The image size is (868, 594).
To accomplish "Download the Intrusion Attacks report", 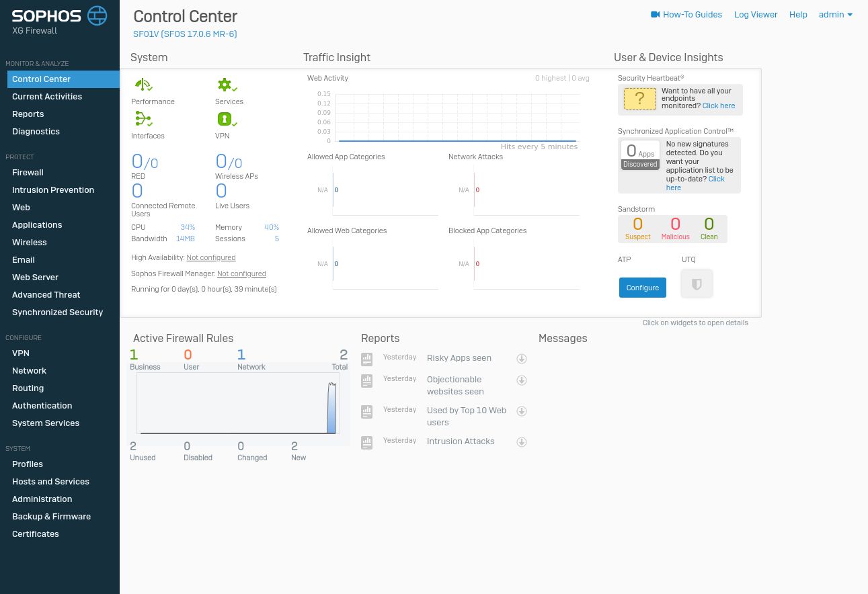I will point(521,441).
